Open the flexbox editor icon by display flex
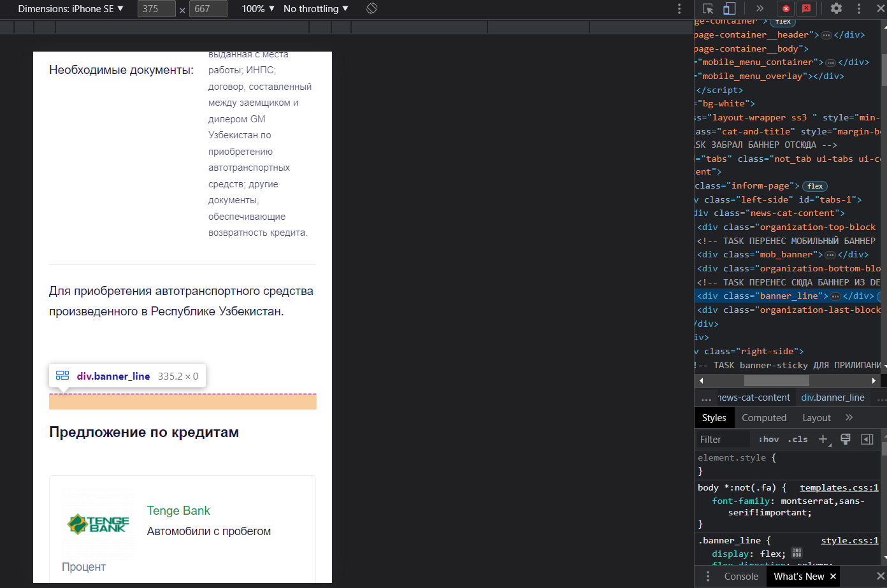Image resolution: width=887 pixels, height=588 pixels. (x=797, y=553)
